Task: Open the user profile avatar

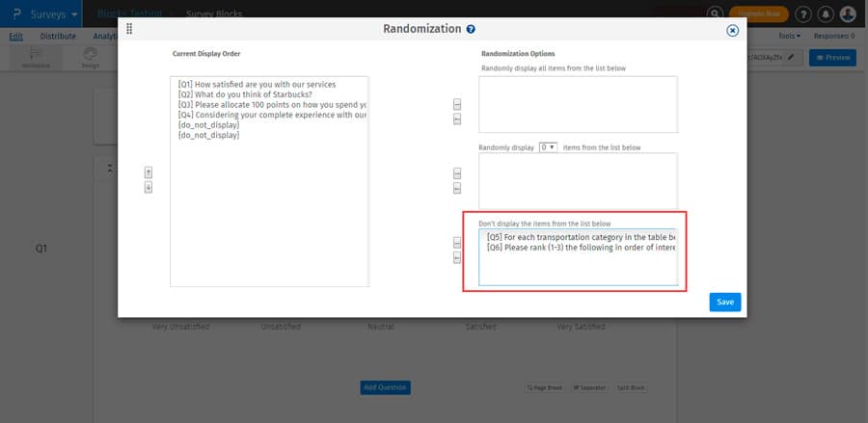Action: pos(848,14)
